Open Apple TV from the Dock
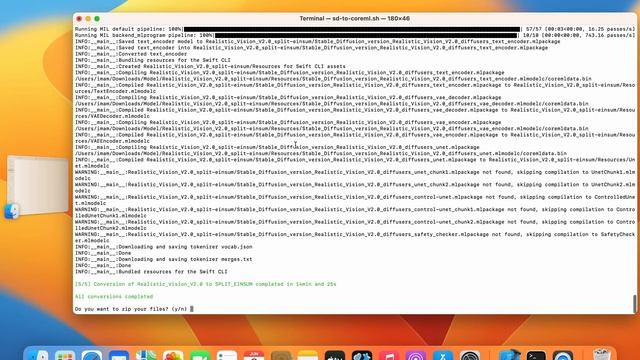 (335, 356)
